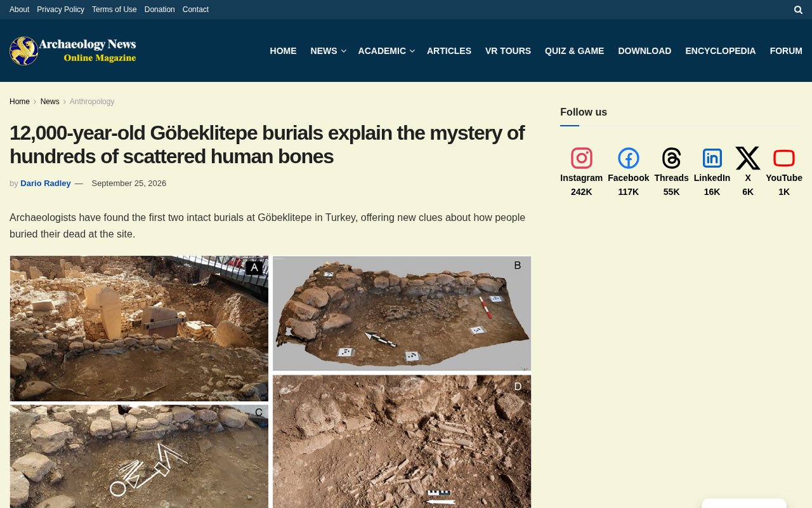
Task: Go to the HOME menu item
Action: pyautogui.click(x=283, y=51)
